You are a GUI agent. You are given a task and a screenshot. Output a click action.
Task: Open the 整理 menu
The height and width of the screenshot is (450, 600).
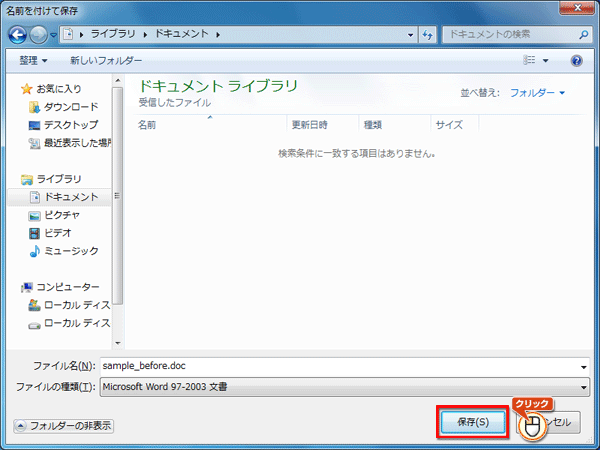tap(33, 60)
